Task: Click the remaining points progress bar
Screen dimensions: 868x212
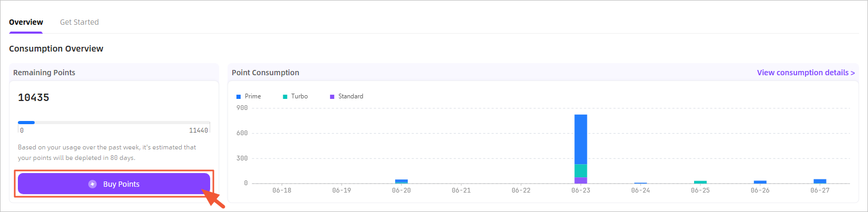Action: tap(114, 123)
